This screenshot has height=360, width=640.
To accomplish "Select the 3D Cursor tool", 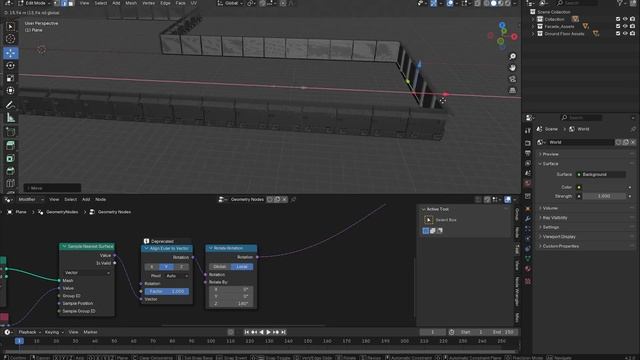I will (x=11, y=39).
